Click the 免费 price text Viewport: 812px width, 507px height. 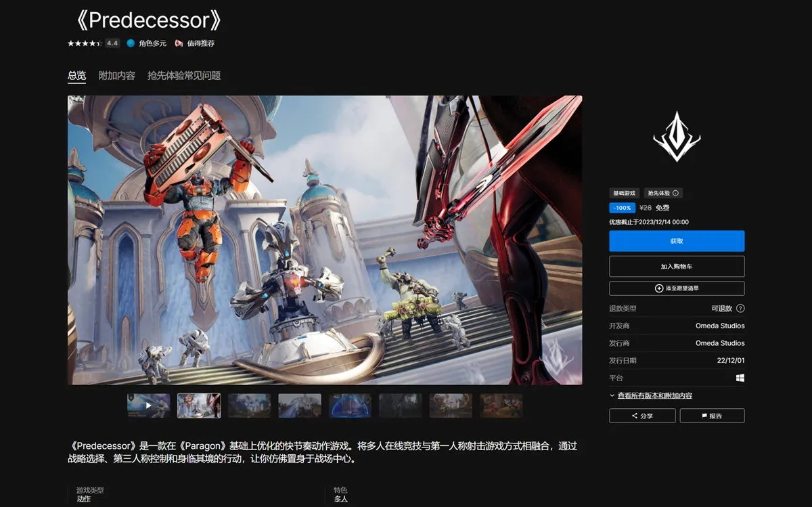coord(662,208)
